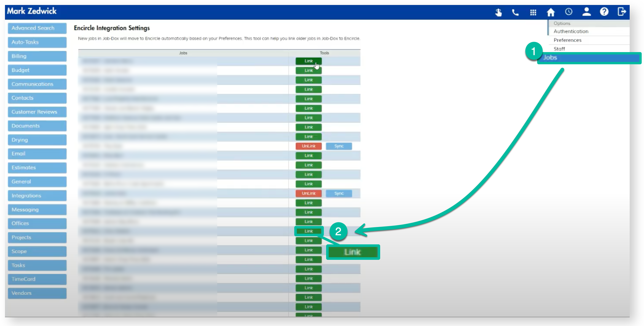The image size is (644, 326).
Task: Open the phone icon in top bar
Action: (x=515, y=12)
